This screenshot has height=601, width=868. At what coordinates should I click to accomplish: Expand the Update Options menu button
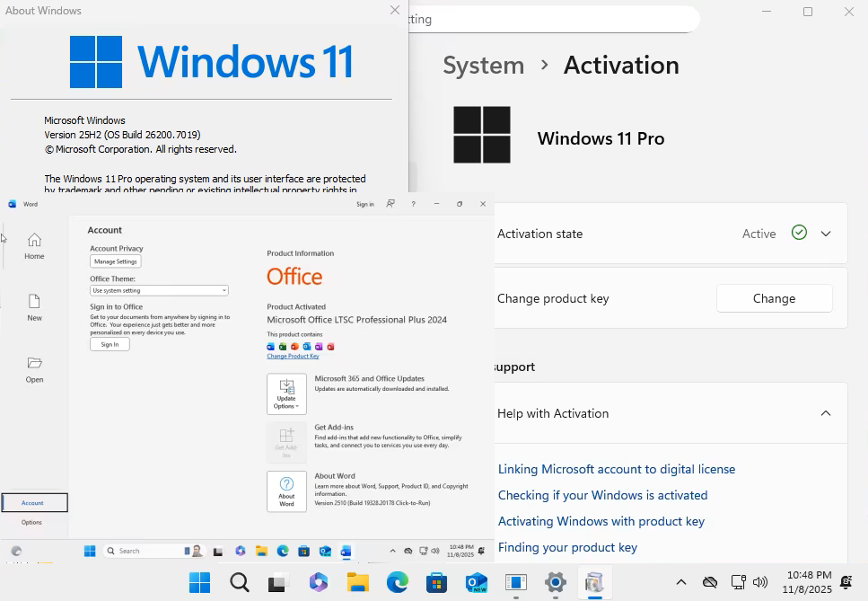[x=286, y=393]
